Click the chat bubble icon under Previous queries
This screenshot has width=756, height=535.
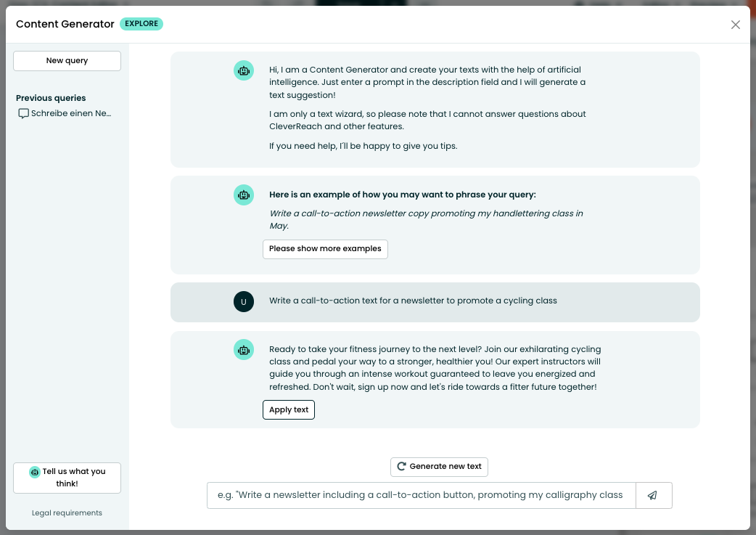[24, 114]
